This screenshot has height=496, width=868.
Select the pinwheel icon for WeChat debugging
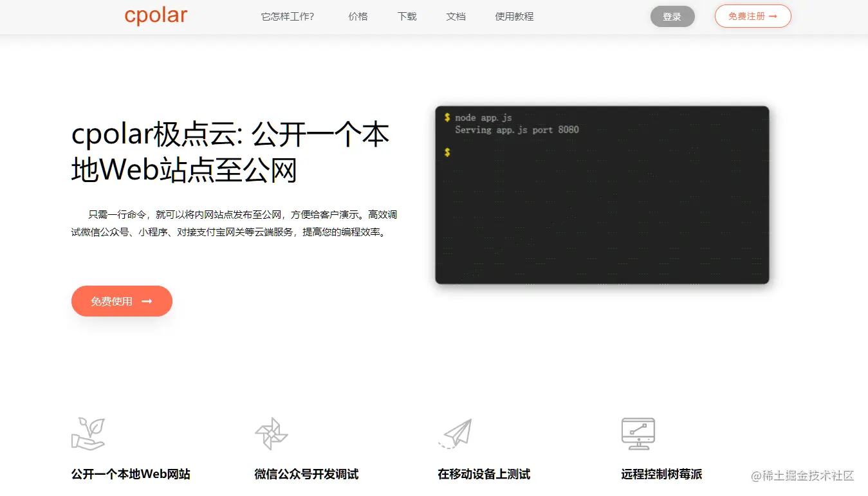270,432
